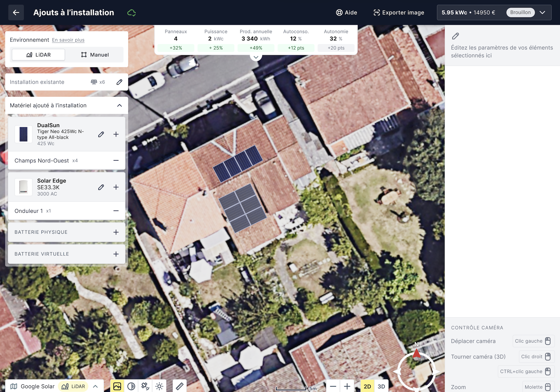560x392 pixels.
Task: Zoom in the map with plus button
Action: [x=347, y=386]
